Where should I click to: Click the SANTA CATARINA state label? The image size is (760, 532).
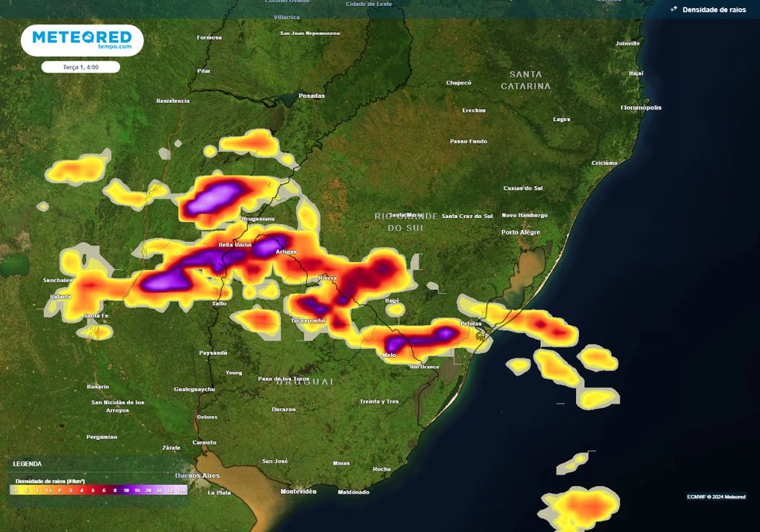click(x=525, y=80)
